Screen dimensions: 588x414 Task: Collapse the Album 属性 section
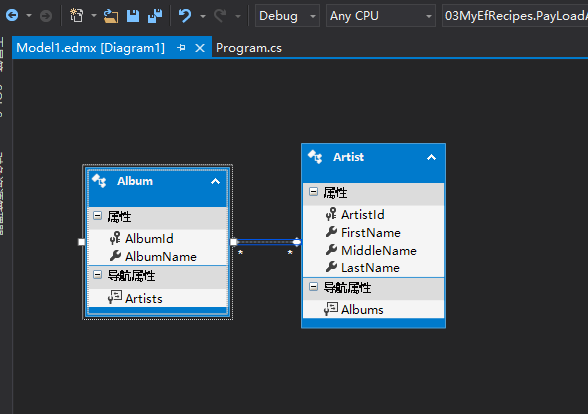click(x=98, y=216)
